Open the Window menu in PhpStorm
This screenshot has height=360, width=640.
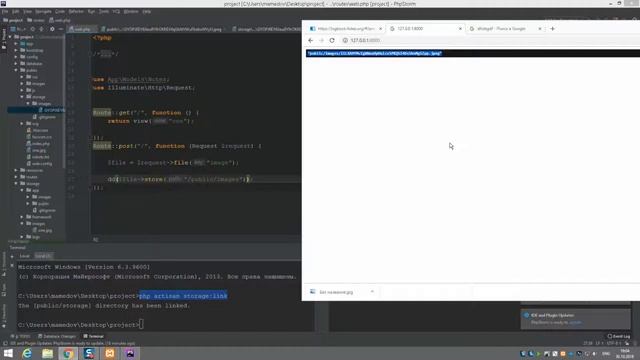pyautogui.click(x=131, y=11)
